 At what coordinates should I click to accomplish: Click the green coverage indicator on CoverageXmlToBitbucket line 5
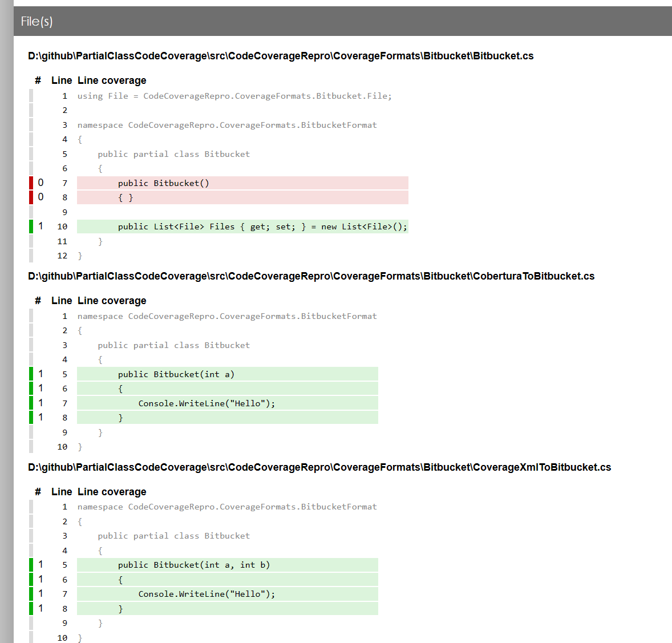point(31,565)
